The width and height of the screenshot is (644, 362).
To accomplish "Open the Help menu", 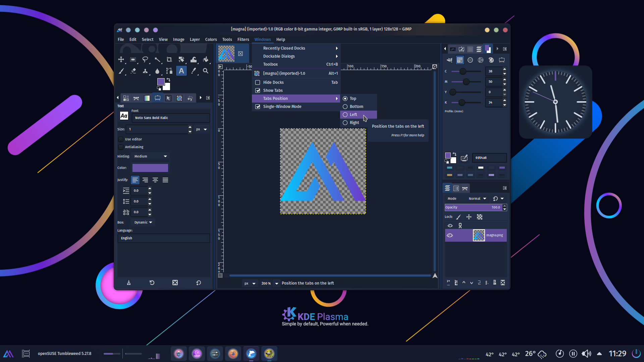I will pyautogui.click(x=281, y=40).
